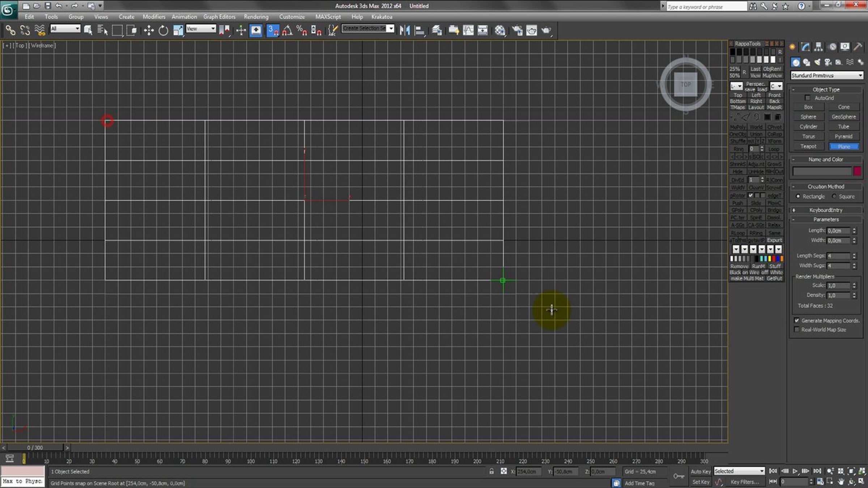
Task: Switch to the Modify panel tab
Action: (x=805, y=47)
